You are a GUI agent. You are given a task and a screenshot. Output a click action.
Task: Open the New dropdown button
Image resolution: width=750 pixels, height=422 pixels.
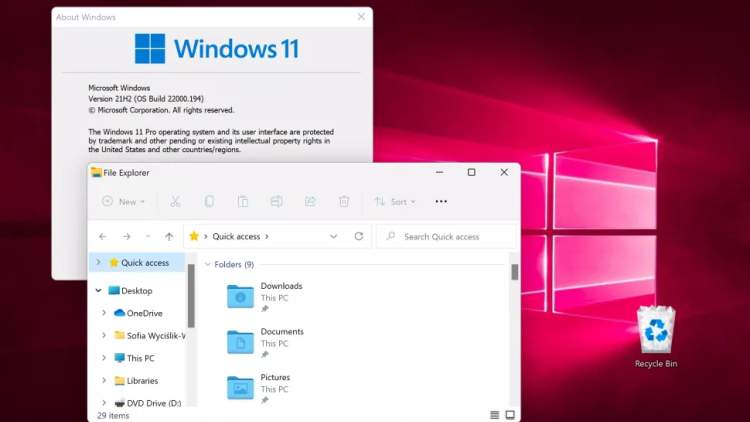(x=123, y=201)
